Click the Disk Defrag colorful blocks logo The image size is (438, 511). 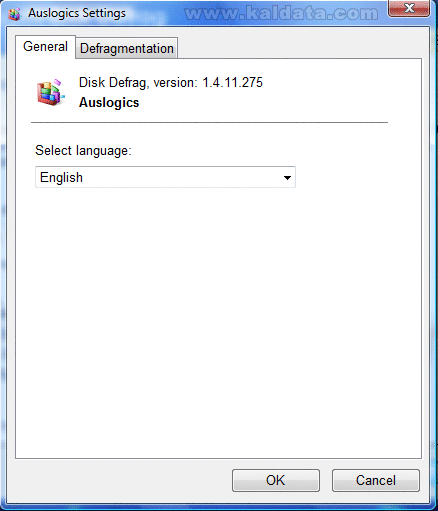point(50,92)
